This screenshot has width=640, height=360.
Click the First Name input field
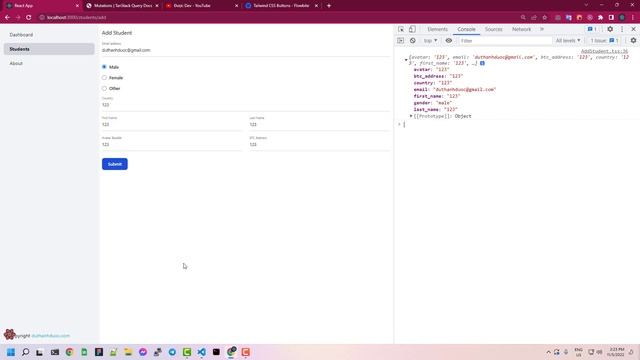(172, 124)
